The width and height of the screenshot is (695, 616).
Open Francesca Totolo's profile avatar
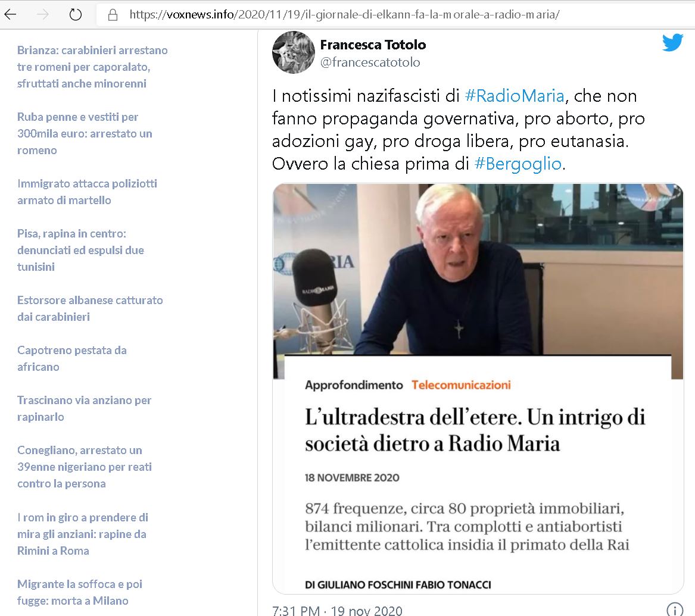294,52
